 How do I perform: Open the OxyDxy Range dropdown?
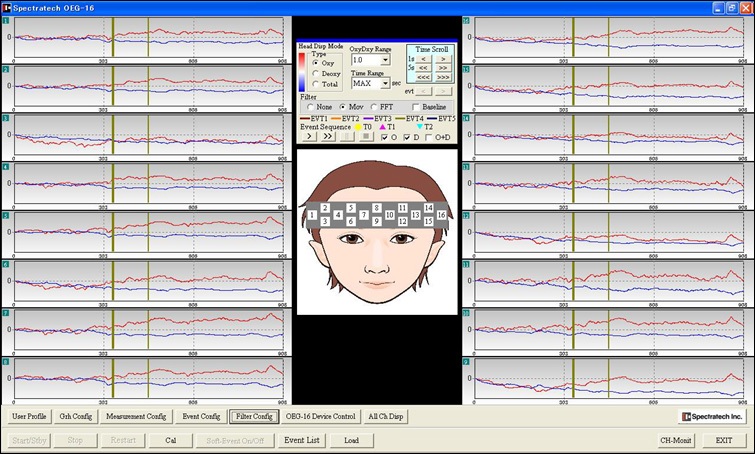(x=385, y=60)
